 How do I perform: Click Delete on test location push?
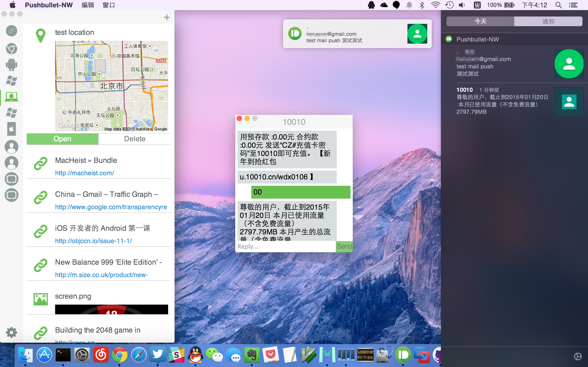(135, 139)
